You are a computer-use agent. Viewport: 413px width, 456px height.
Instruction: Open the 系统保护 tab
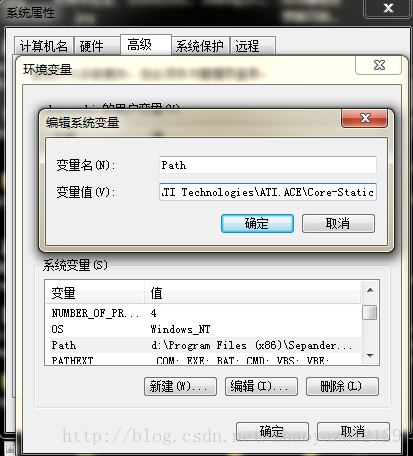(200, 46)
